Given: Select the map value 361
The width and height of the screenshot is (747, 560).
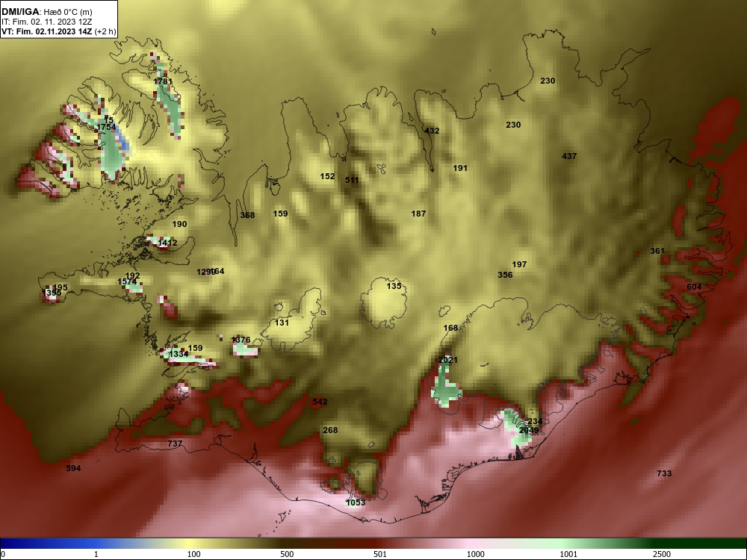Looking at the screenshot, I should (657, 251).
